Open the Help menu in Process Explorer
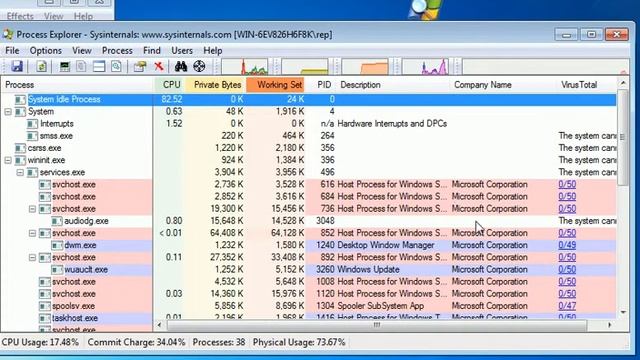Screen dimensions: 640x360 point(213,51)
